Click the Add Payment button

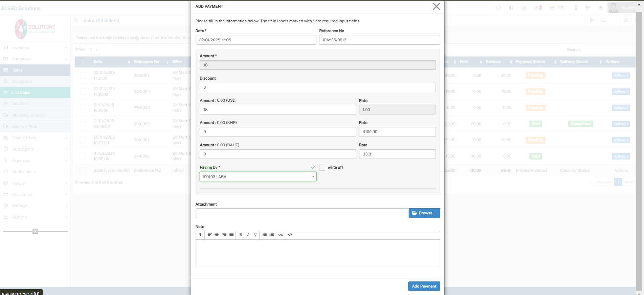click(x=424, y=286)
